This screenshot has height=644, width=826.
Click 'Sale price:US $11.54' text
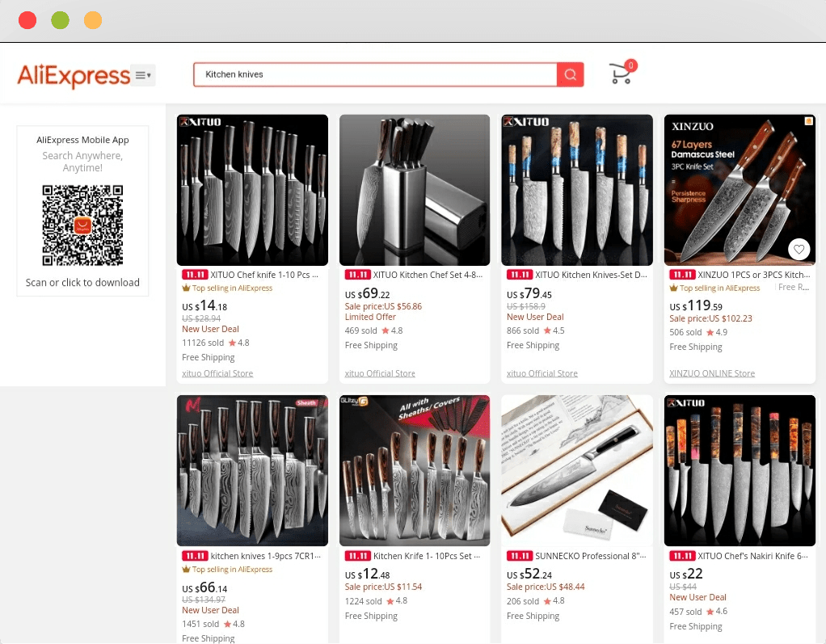tap(383, 587)
